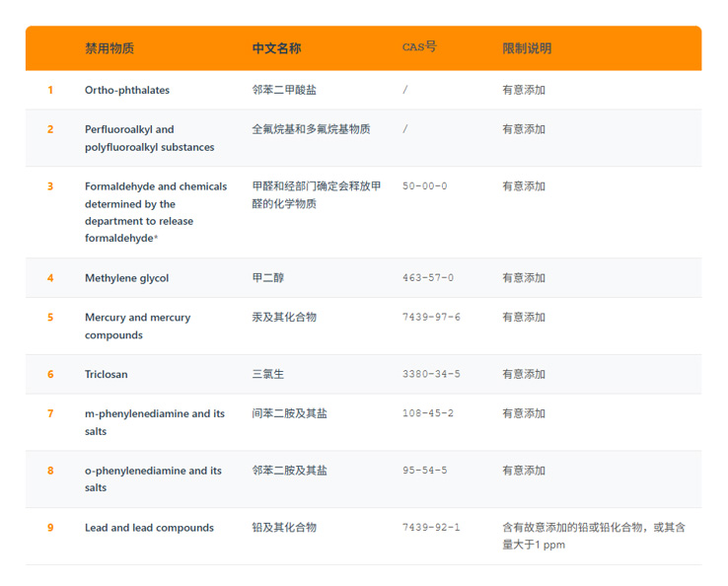Click 有意添加 in the Triclosan row
This screenshot has height=586, width=728.
tap(524, 374)
